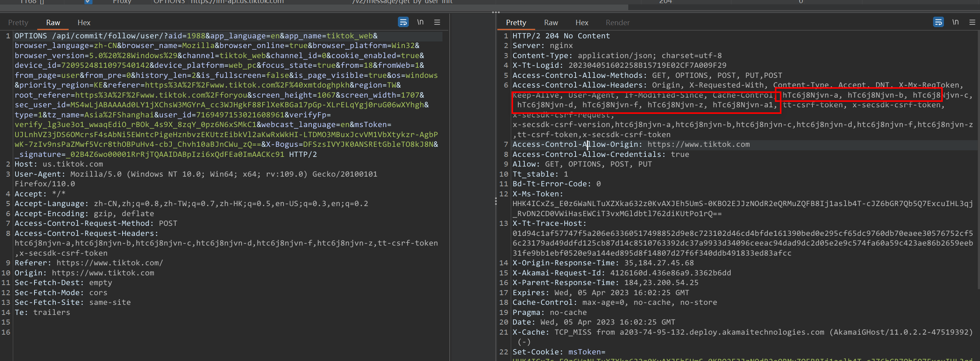
Task: Click the 'Date: Wed, 05 Apr 2023' line
Action: [594, 322]
